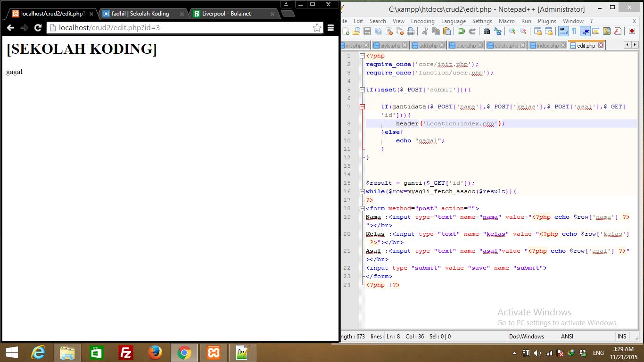Screen dimensions: 644x362
Task: Close the localhost/crud2/edit.php Chrome tab
Action: (x=91, y=14)
